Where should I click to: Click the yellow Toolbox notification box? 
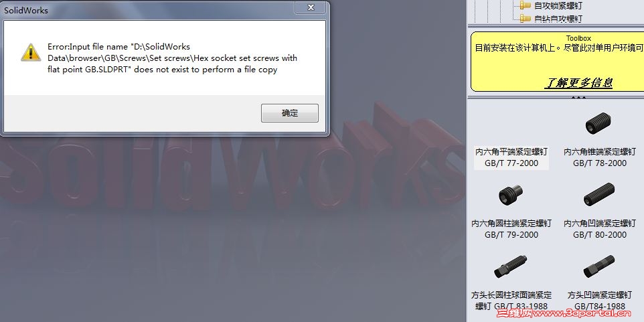558,62
